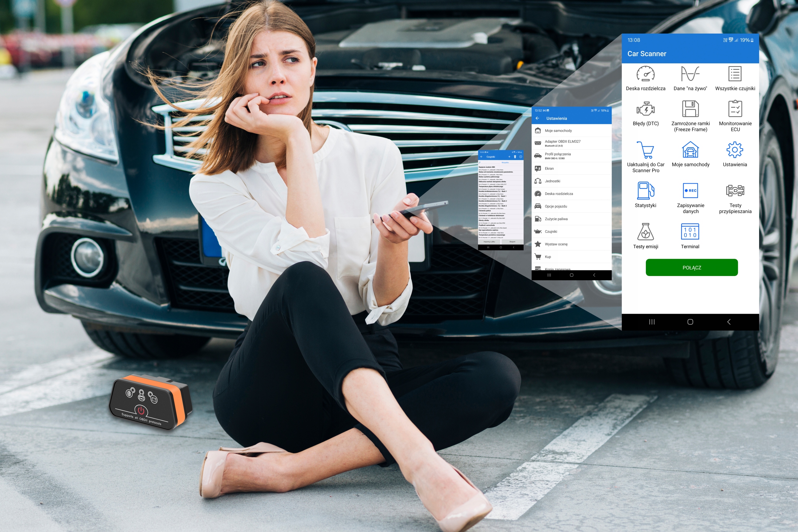Open the Terminal binary icon
798x532 pixels.
coord(690,232)
